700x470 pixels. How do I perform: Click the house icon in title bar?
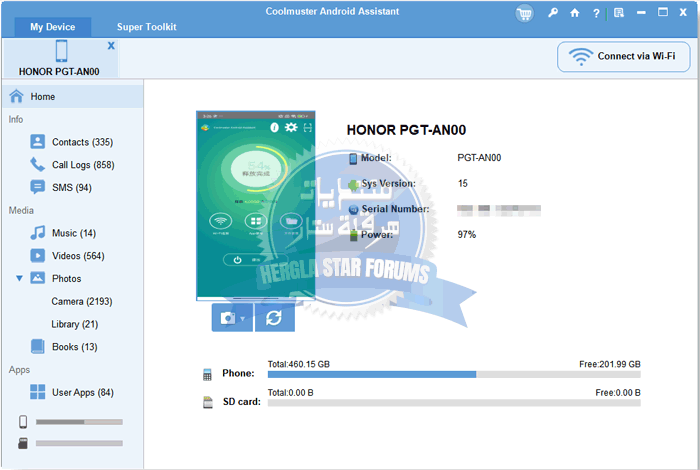tap(574, 13)
